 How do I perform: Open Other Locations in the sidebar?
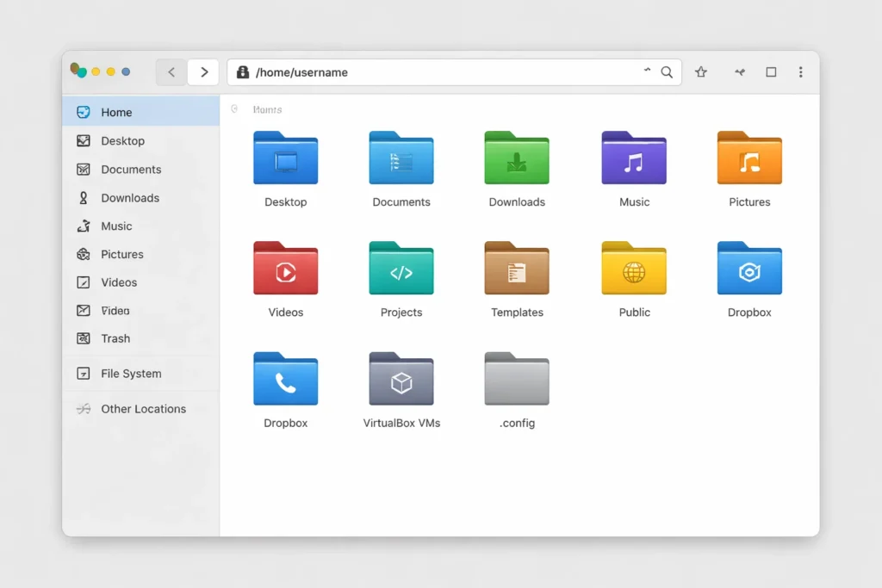(143, 409)
